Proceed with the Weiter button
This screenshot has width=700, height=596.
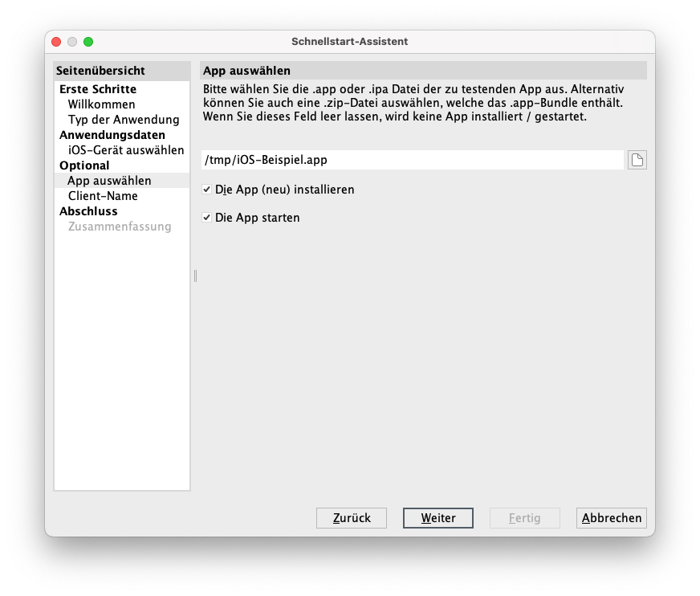[438, 518]
